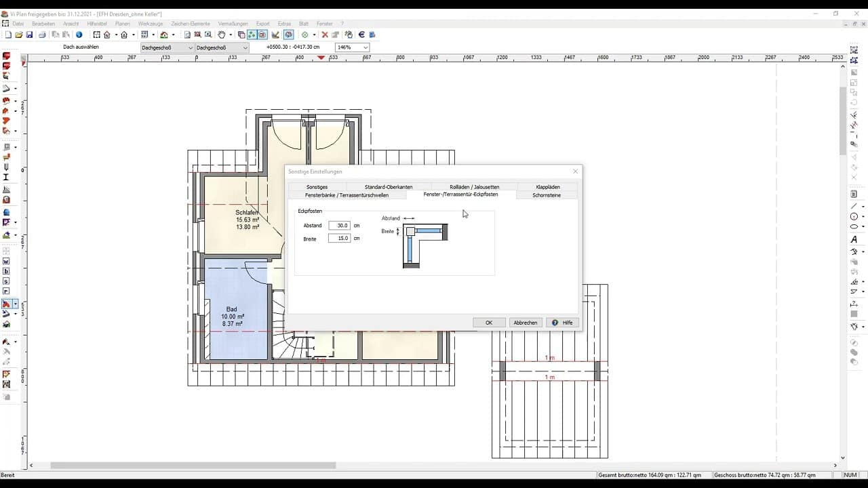Screen dimensions: 868x488
Task: Click the 'w' icon in left toolbar
Action: tap(6, 261)
